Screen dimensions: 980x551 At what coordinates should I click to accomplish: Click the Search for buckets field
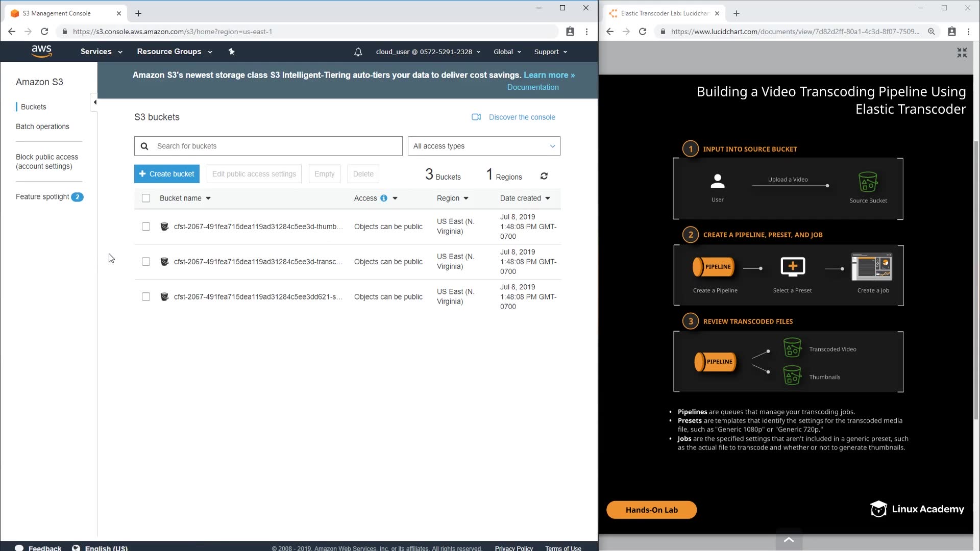pyautogui.click(x=276, y=146)
